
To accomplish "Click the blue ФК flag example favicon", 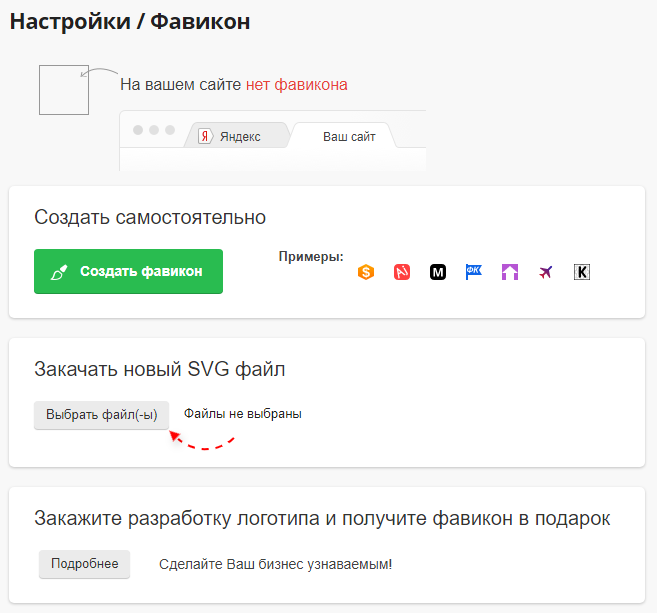I will [x=473, y=271].
